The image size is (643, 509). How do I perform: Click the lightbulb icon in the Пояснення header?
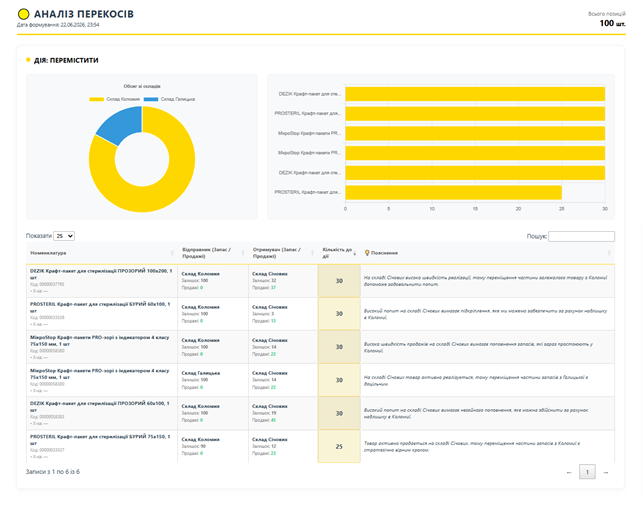click(367, 253)
